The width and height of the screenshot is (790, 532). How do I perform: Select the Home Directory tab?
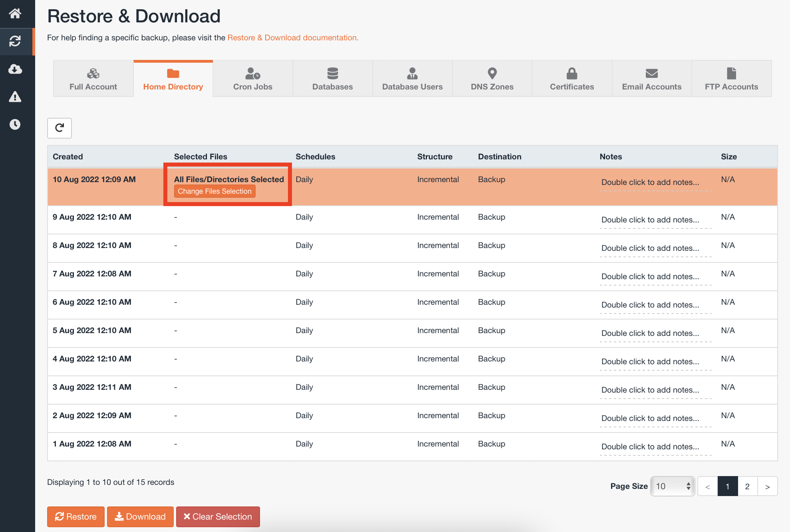[173, 79]
